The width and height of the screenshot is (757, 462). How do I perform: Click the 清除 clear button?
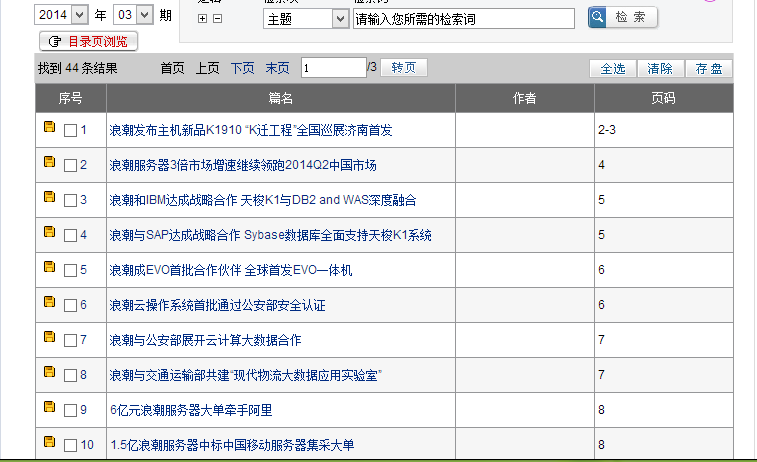pos(660,69)
